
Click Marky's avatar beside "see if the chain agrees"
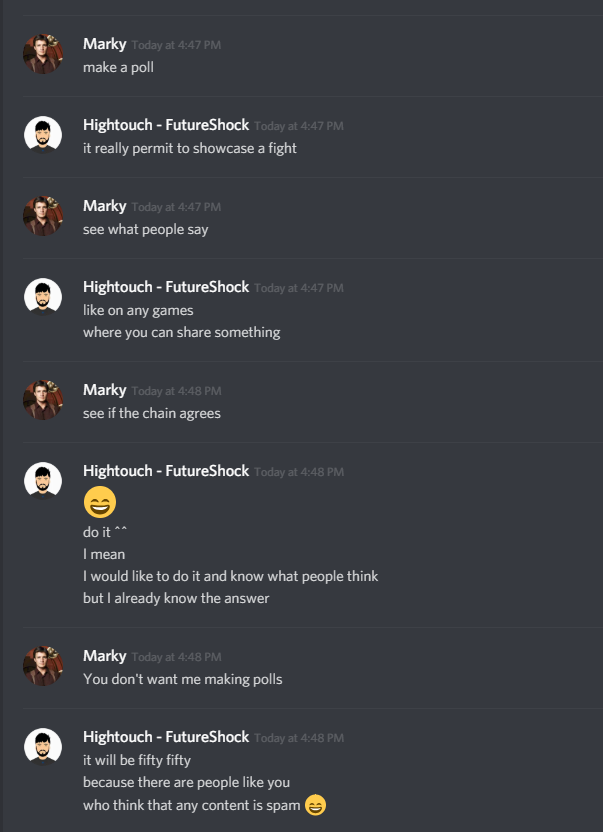point(43,400)
